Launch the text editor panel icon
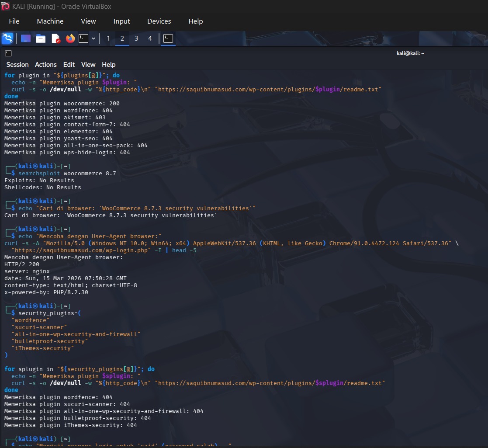Viewport: 488px width, 448px height. [x=55, y=38]
